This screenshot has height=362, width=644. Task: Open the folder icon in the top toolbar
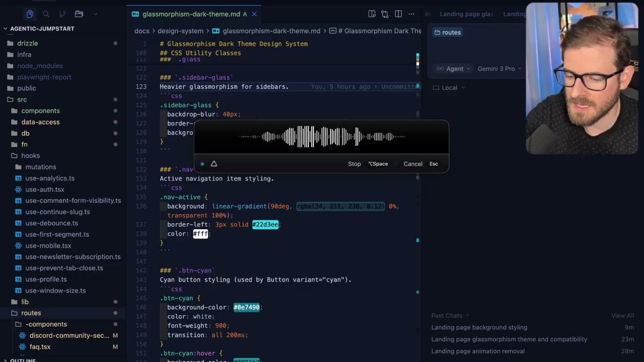click(x=78, y=14)
